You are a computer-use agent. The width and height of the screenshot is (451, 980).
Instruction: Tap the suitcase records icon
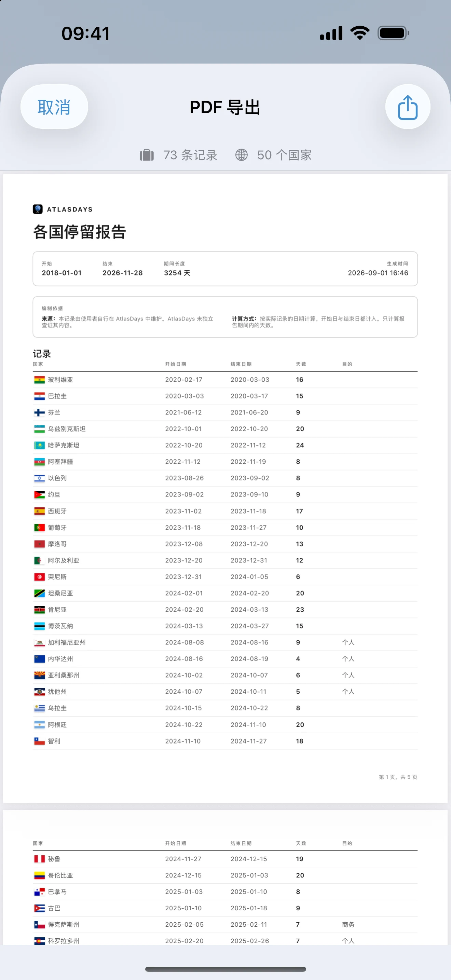click(x=147, y=155)
